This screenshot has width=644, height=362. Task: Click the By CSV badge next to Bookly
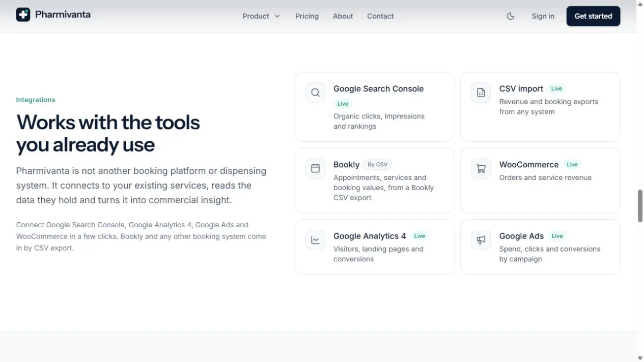(378, 164)
